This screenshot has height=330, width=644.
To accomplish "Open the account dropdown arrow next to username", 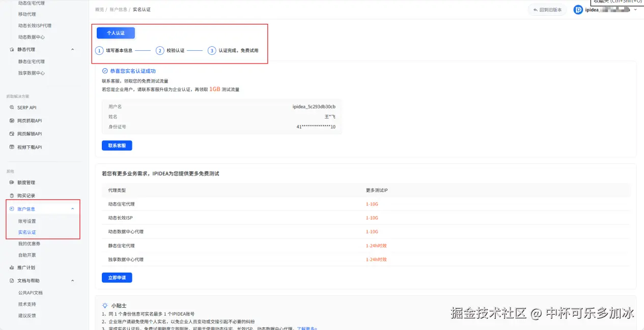I will 635,10.
